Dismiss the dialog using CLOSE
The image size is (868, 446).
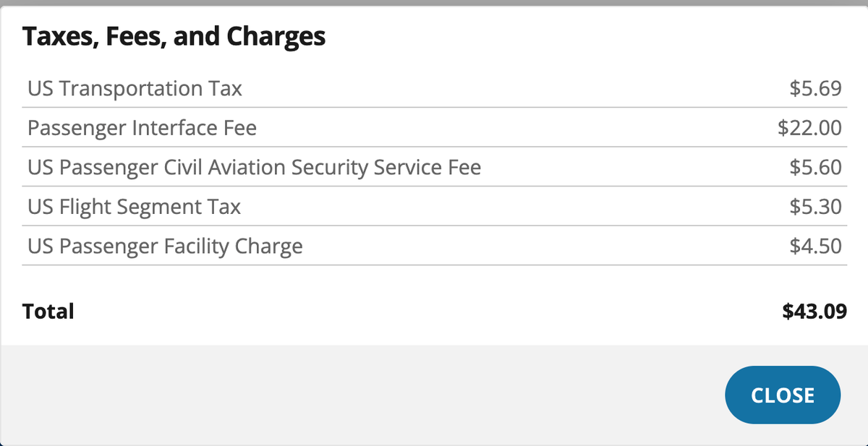point(783,395)
